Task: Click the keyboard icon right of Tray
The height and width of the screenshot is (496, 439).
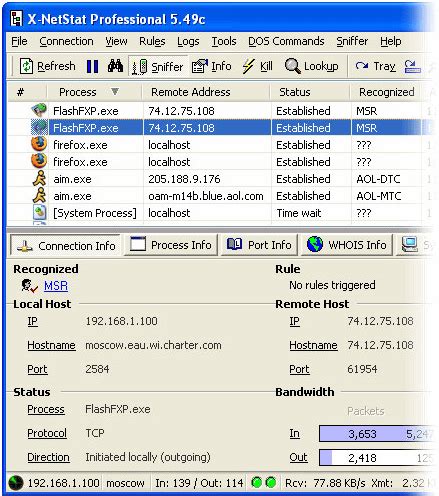Action: 412,66
